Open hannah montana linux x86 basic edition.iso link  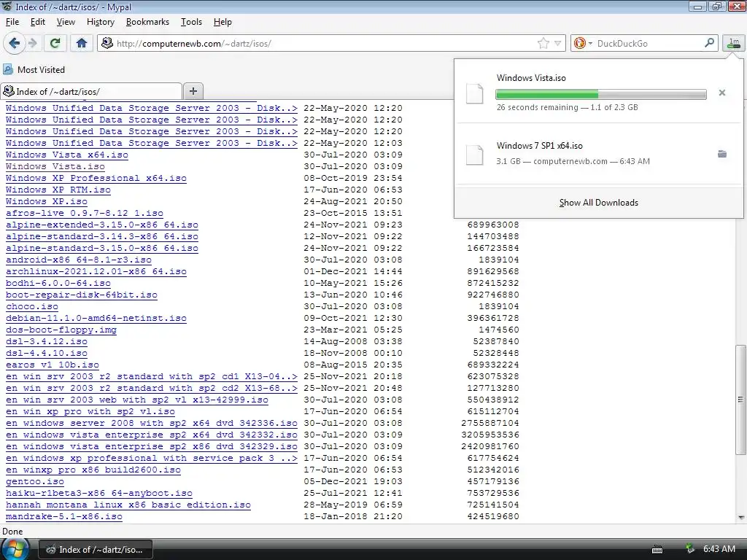point(128,505)
